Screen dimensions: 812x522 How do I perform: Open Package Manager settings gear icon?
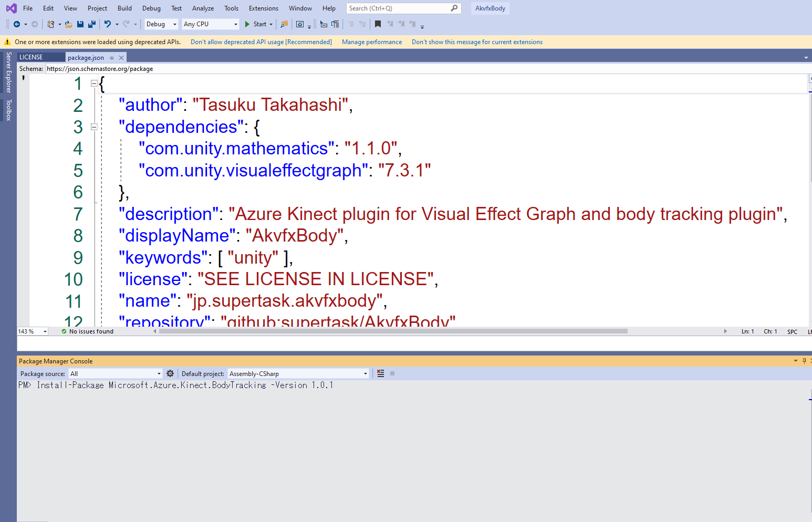pos(170,373)
